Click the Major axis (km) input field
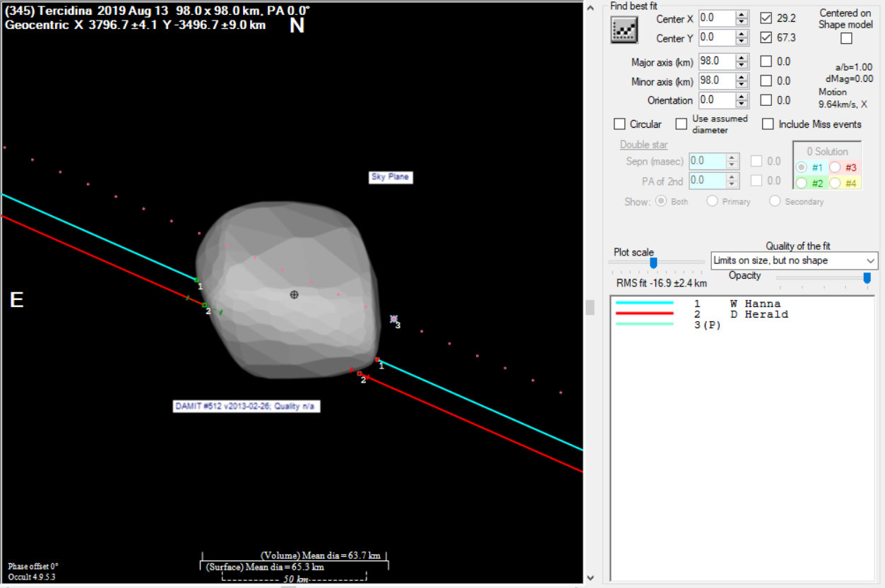Viewport: 885px width, 588px height. coord(717,62)
